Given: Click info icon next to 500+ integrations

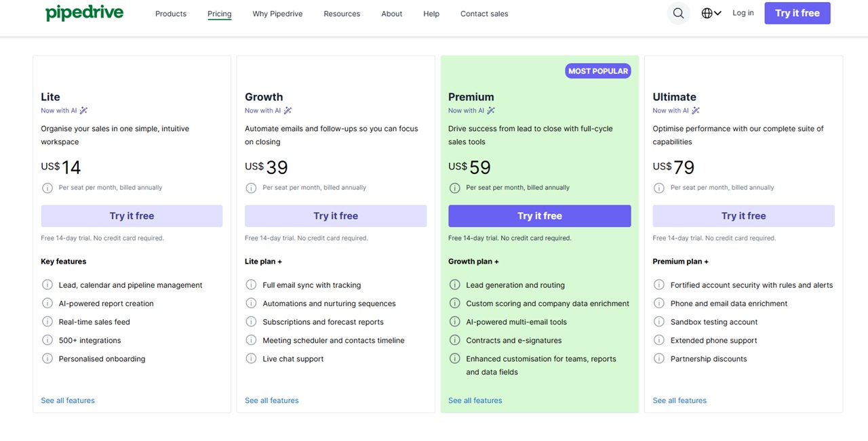Looking at the screenshot, I should tap(47, 340).
